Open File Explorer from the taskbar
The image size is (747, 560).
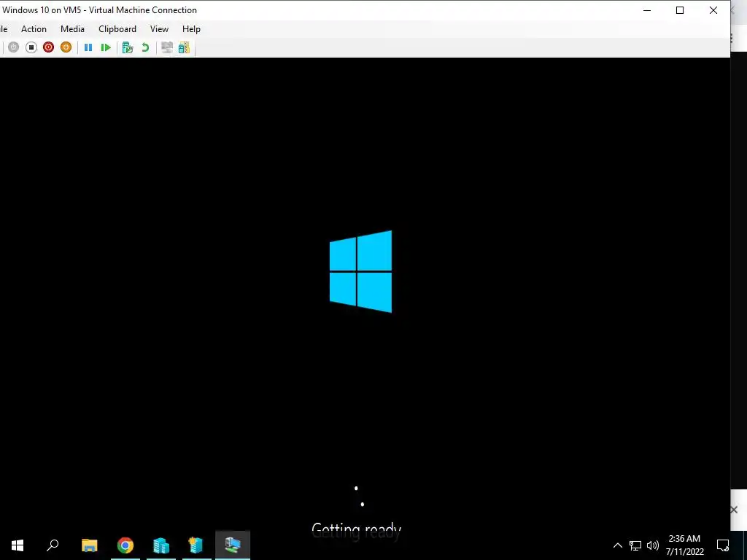90,545
